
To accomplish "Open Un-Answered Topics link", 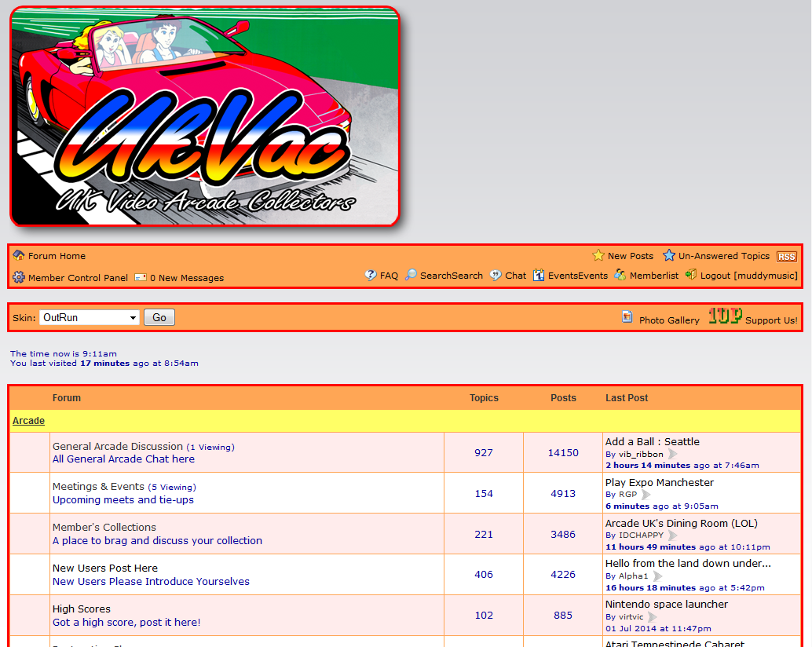I will click(723, 256).
